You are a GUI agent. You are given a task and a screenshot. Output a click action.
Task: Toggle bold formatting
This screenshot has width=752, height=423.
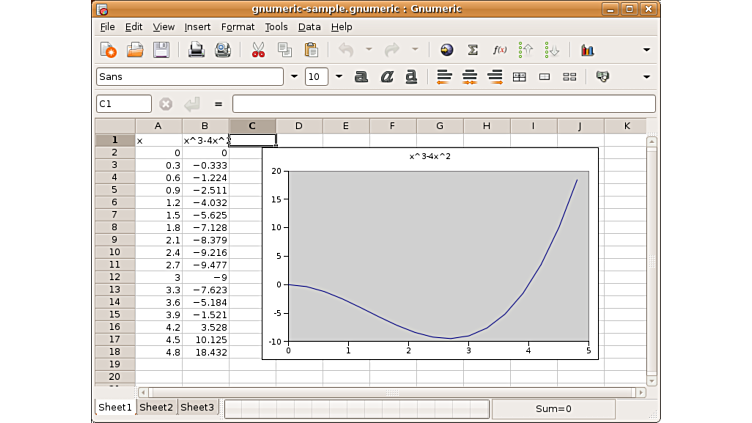[x=361, y=77]
